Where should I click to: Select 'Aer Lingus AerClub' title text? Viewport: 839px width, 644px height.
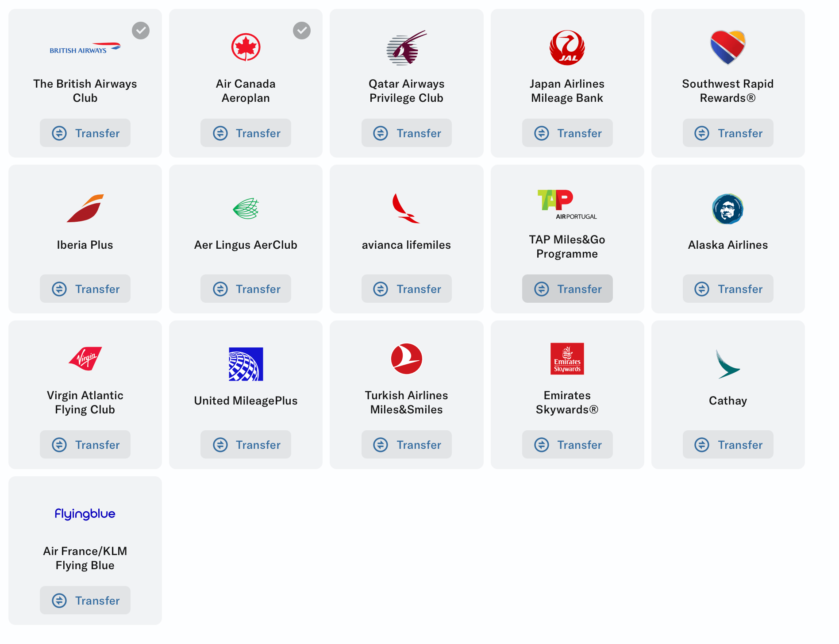246,245
